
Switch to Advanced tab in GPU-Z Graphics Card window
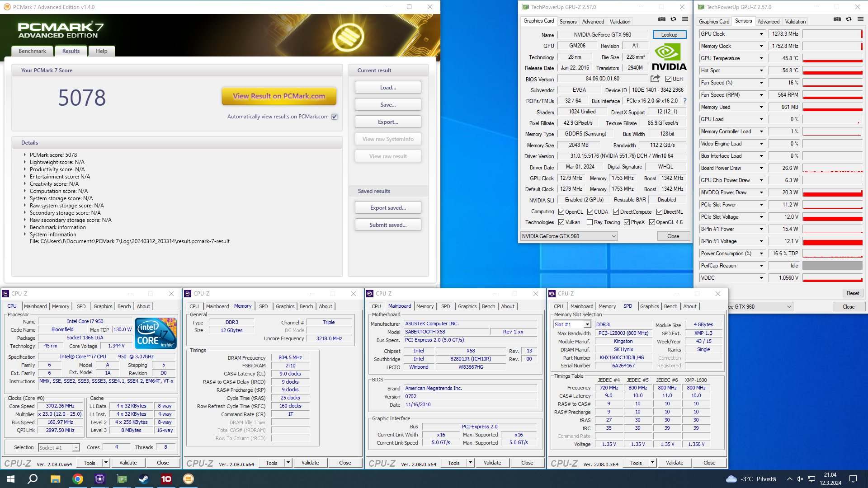[x=593, y=22]
